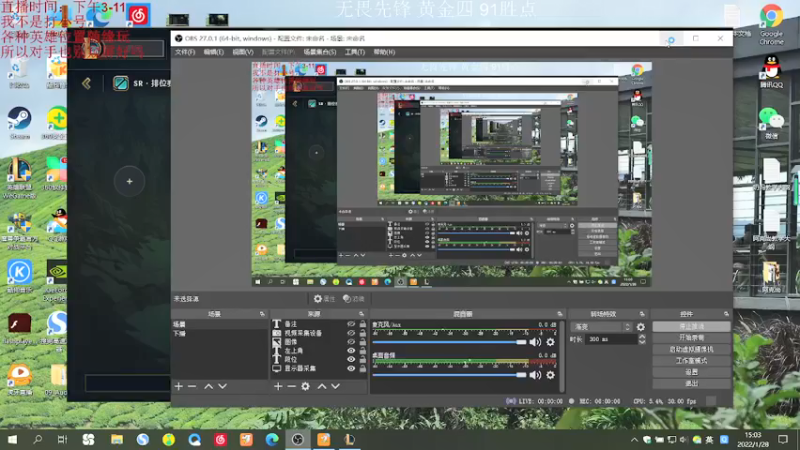Viewport: 800px width, 450px height.
Task: Open the 文件(F) menu
Action: pos(185,52)
